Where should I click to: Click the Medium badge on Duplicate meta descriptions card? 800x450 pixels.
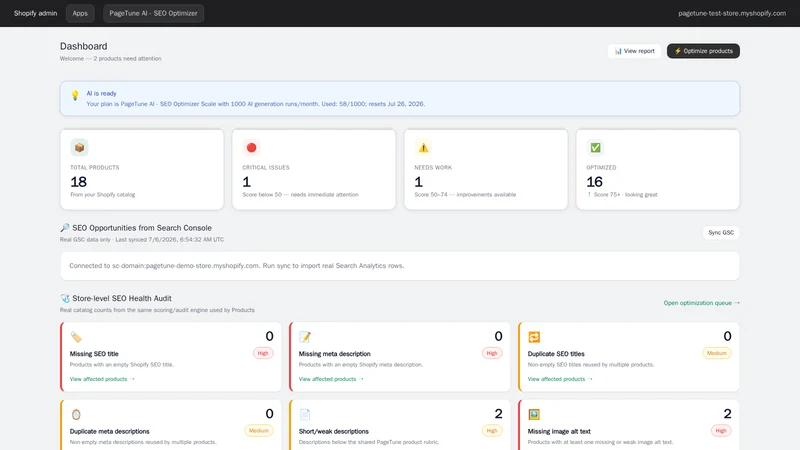pos(259,431)
